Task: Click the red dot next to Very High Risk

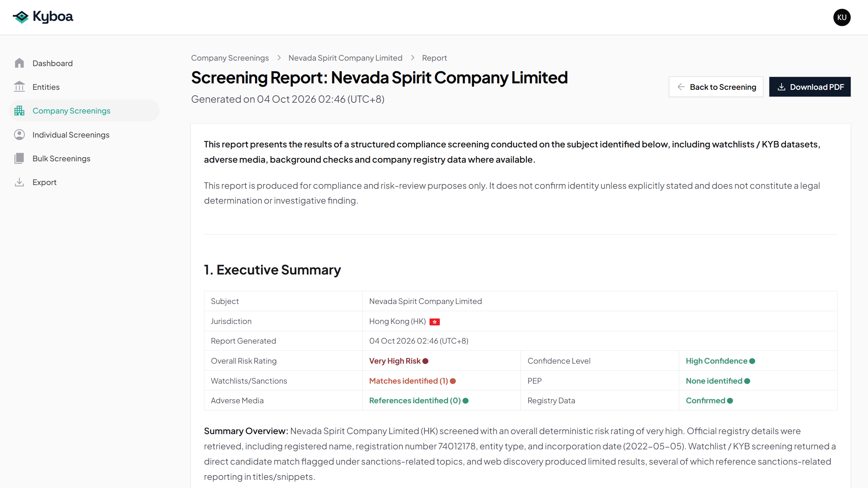Action: (x=425, y=361)
